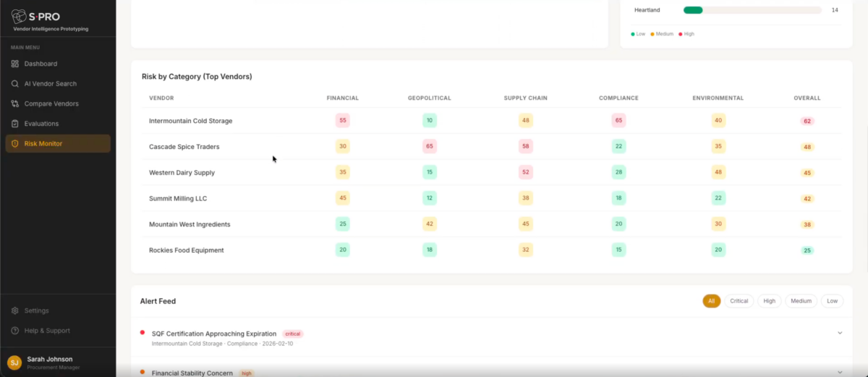Click Sarah Johnson's SJ avatar

(x=14, y=363)
